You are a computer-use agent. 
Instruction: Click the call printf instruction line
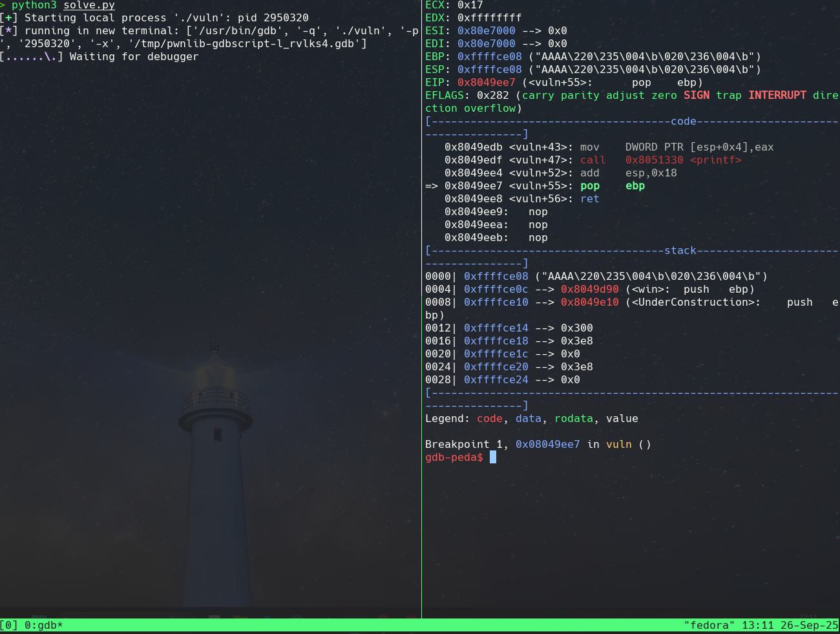[593, 160]
